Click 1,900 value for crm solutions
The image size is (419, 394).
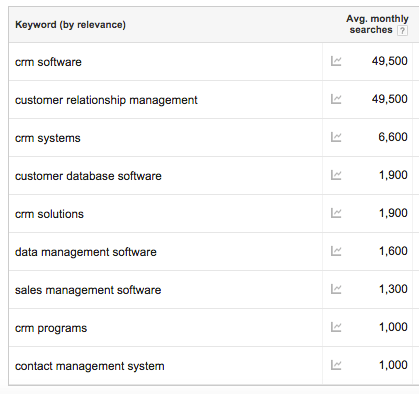[x=393, y=213]
